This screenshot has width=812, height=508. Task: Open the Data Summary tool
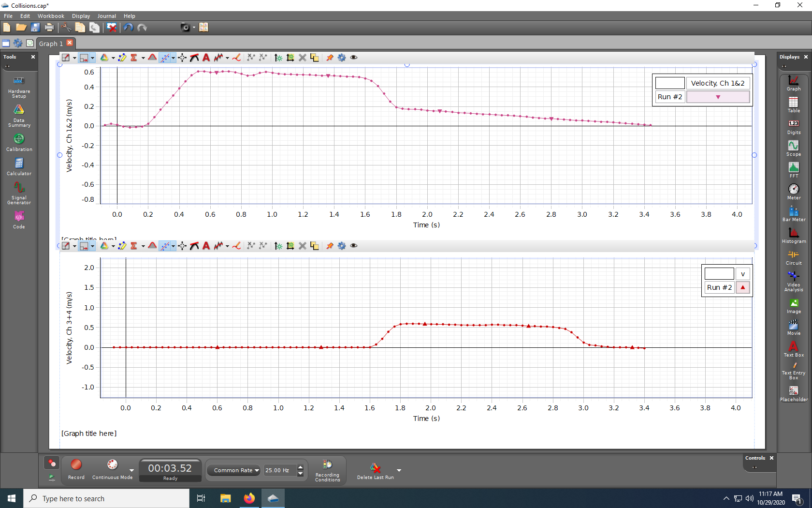(19, 115)
